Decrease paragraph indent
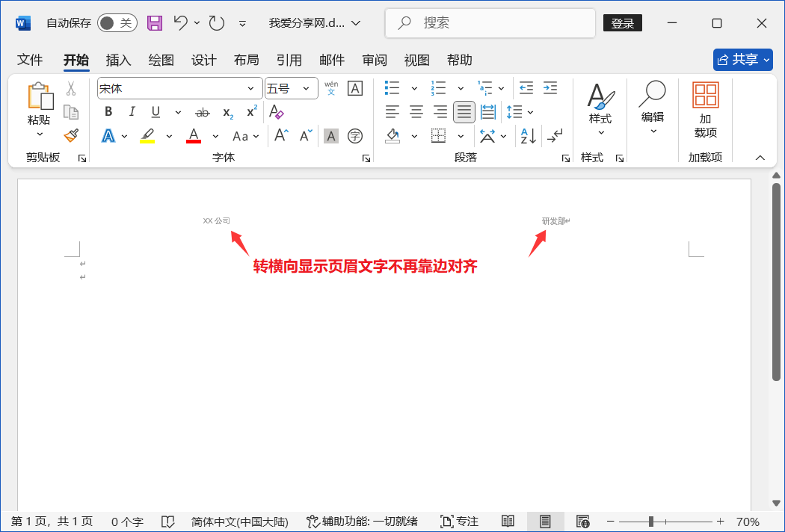 (526, 88)
